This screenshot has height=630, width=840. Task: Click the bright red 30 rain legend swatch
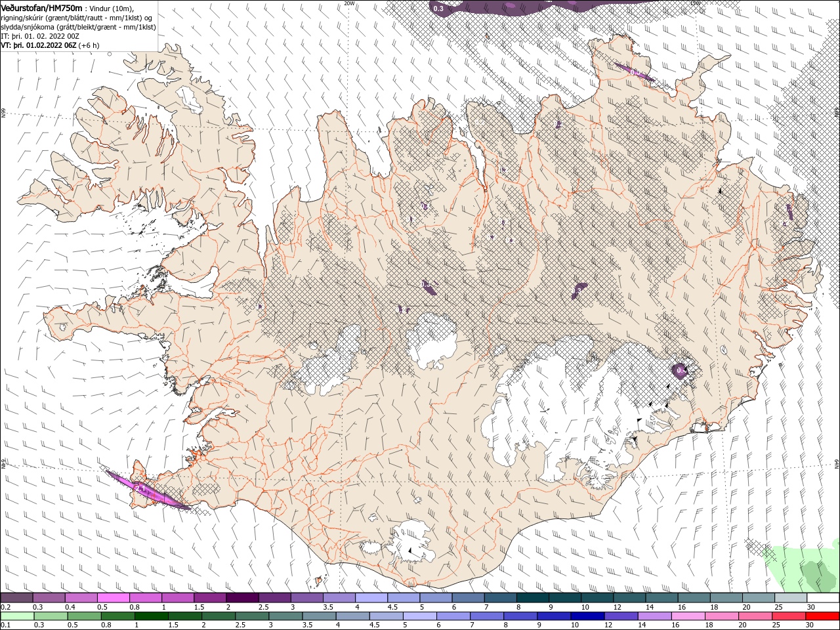(822, 616)
